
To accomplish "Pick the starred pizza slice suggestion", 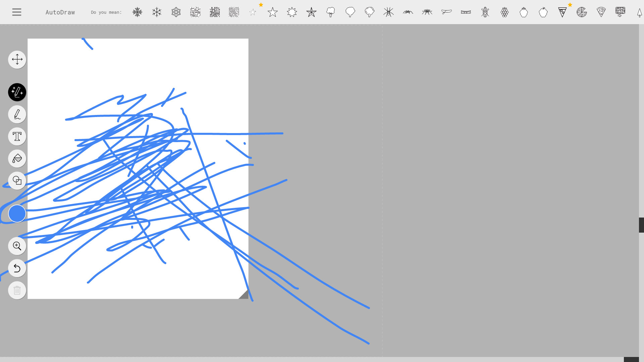I will point(562,12).
